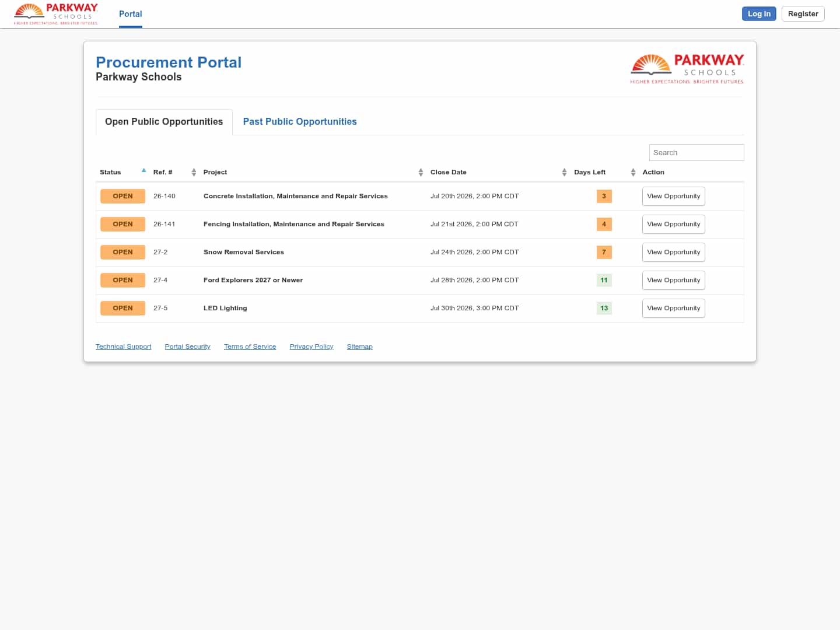The width and height of the screenshot is (840, 630).
Task: Click close date 'Jul 28th 2026, 2:00 PM CDT'
Action: (x=474, y=280)
